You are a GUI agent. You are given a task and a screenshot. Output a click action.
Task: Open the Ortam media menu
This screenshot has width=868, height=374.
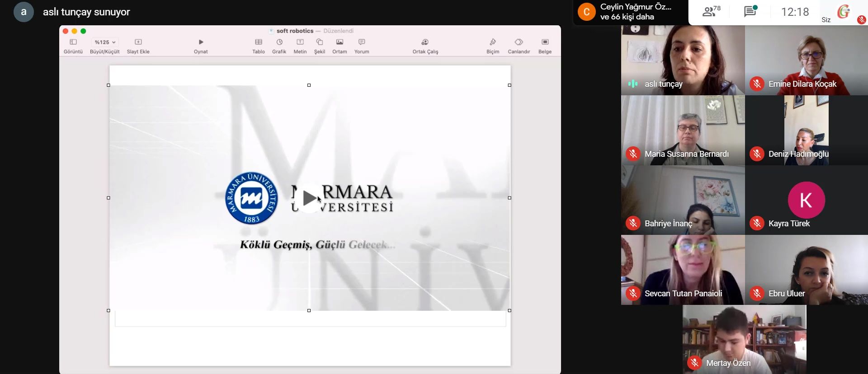[x=340, y=46]
